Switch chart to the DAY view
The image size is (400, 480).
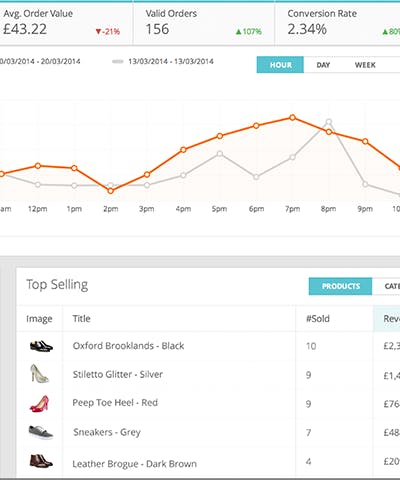[323, 65]
